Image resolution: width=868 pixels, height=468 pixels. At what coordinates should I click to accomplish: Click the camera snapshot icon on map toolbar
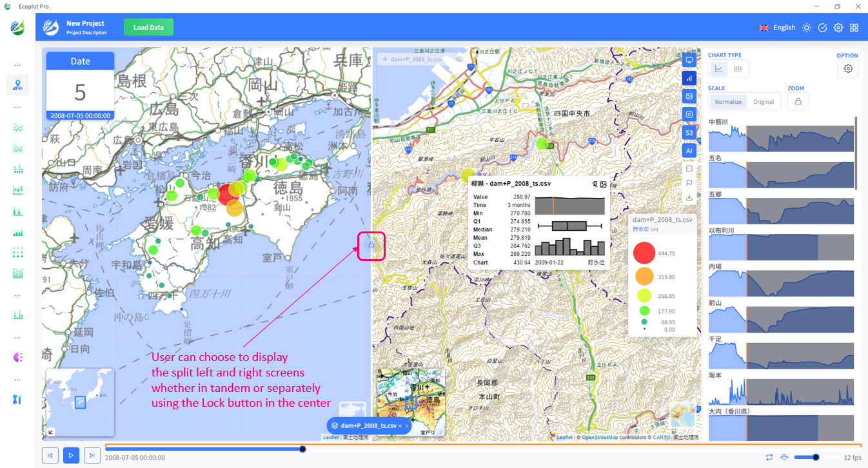click(689, 114)
